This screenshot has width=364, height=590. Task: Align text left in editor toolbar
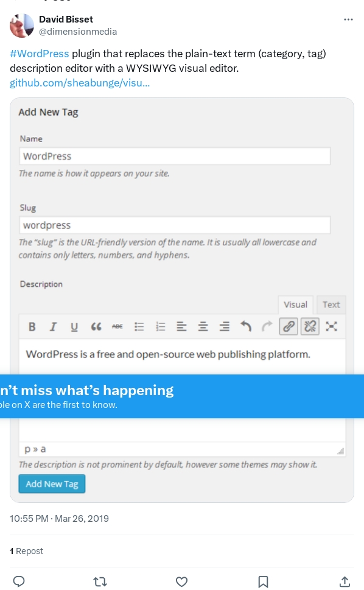click(181, 326)
